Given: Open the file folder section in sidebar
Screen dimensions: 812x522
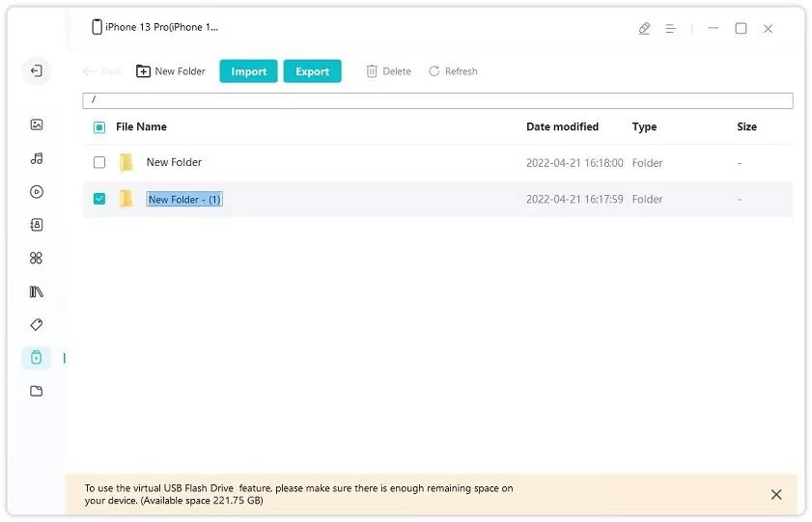Looking at the screenshot, I should (37, 391).
